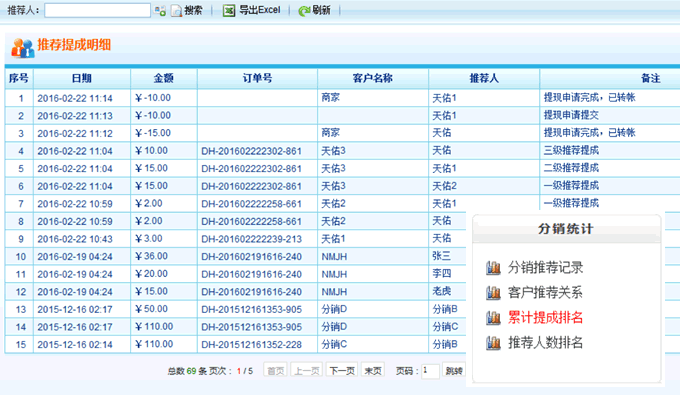
Task: Click 提现申请提交 remark in row 2
Action: [x=571, y=115]
